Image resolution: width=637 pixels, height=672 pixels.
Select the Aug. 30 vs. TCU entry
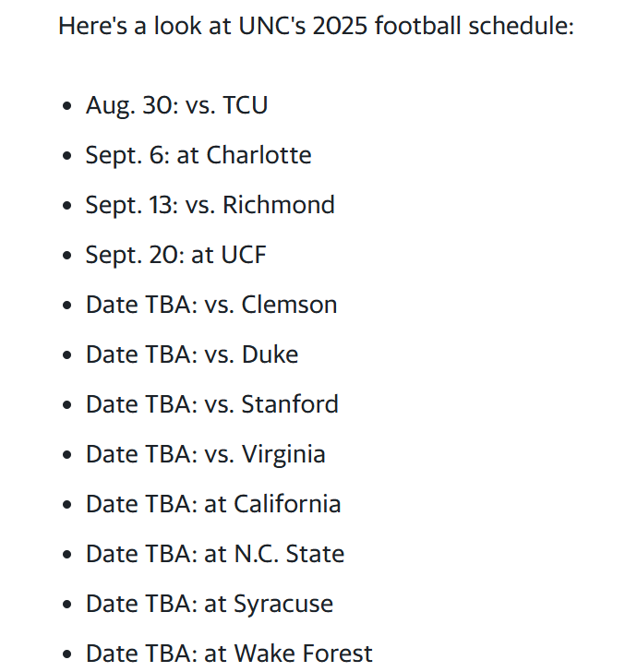[176, 105]
